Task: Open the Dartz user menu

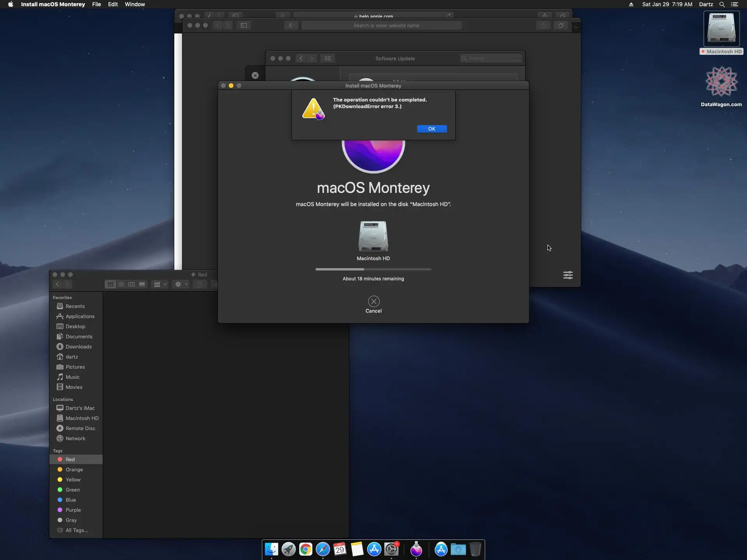Action: click(706, 4)
